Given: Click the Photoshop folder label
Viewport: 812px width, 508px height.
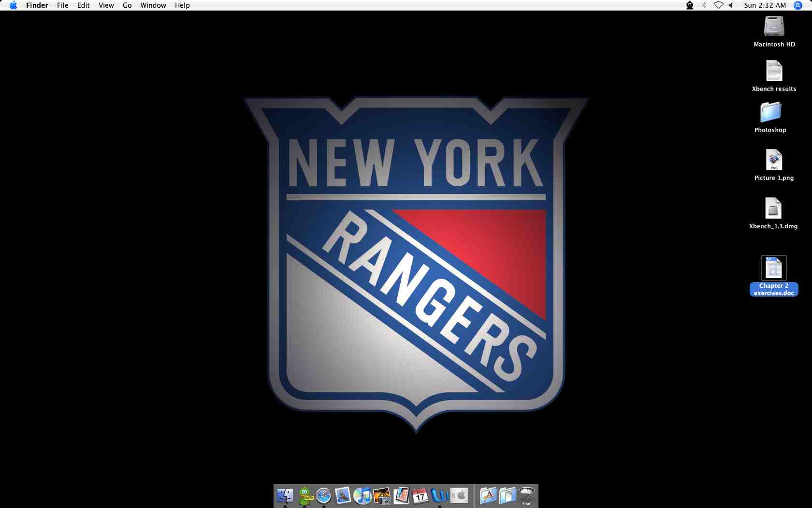Looking at the screenshot, I should pos(770,130).
